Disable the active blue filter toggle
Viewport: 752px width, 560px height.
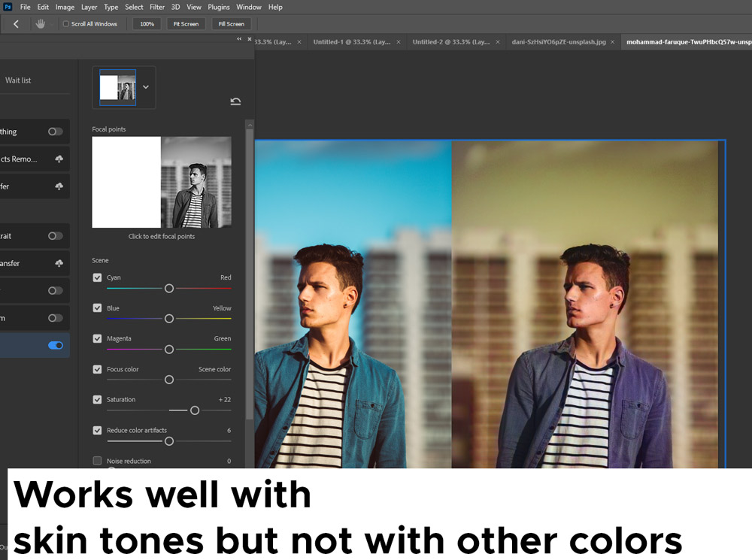[x=56, y=345]
